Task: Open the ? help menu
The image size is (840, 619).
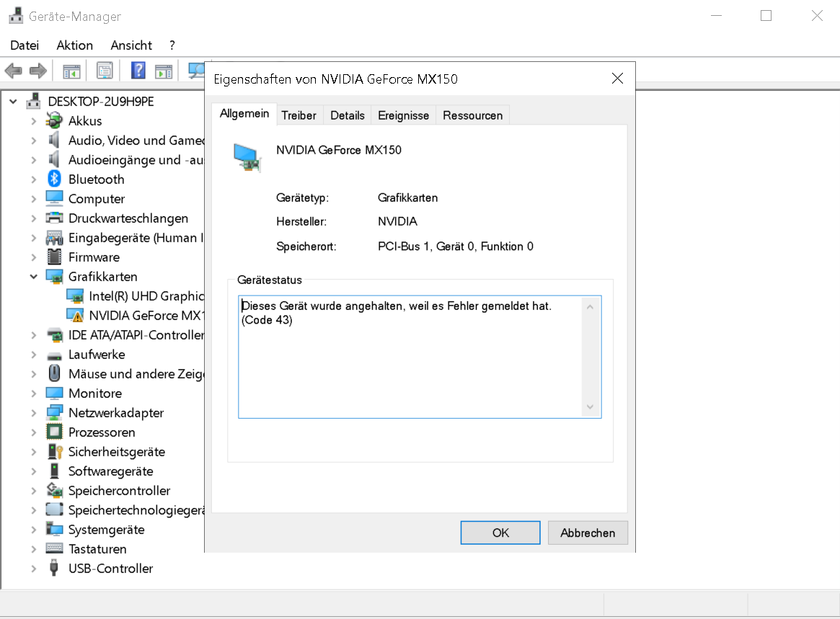Action: 172,45
